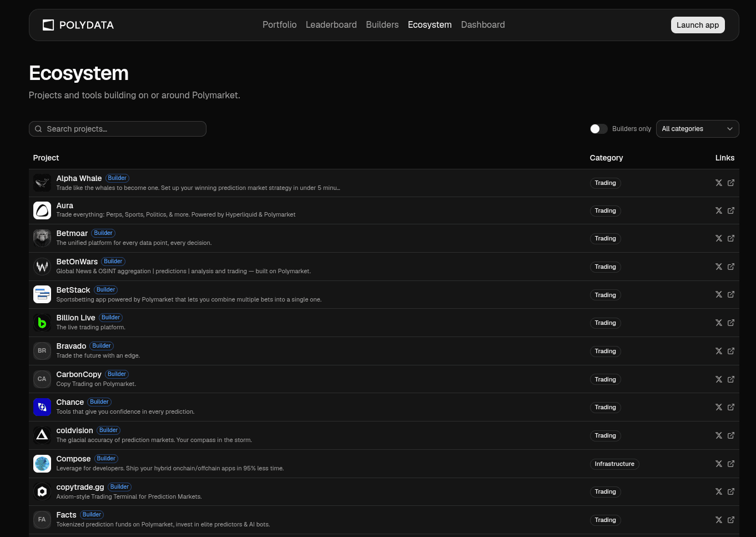Expand the All categories dropdown
756x537 pixels.
[697, 129]
